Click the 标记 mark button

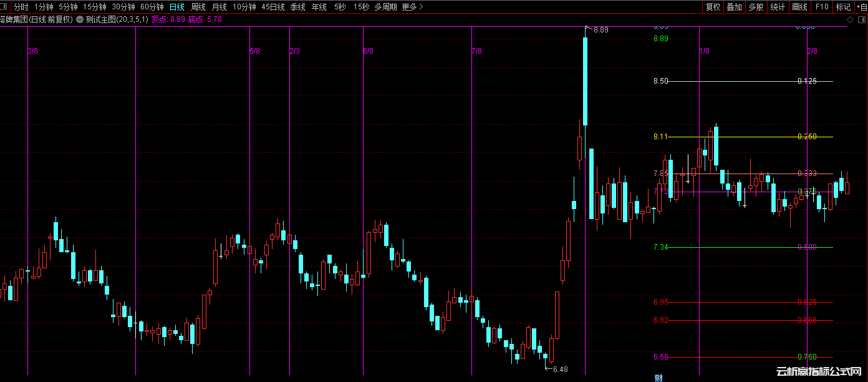tap(843, 7)
